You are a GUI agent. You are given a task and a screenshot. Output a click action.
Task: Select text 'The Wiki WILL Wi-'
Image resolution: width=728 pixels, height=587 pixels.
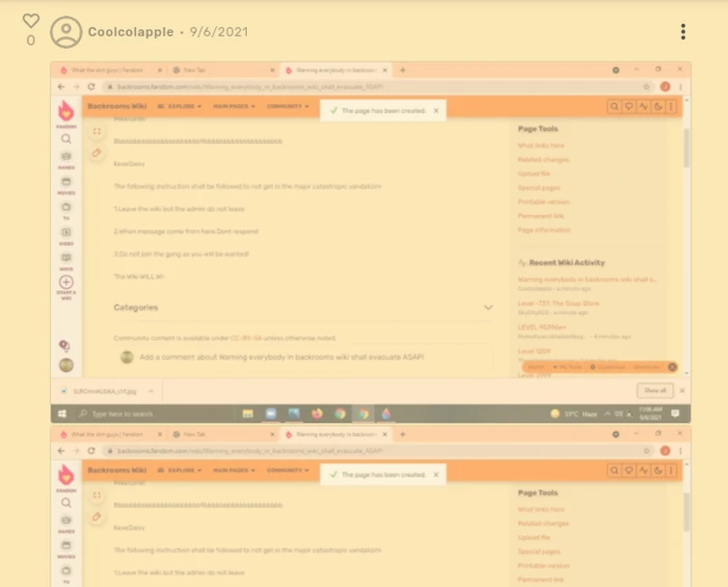[x=139, y=277]
